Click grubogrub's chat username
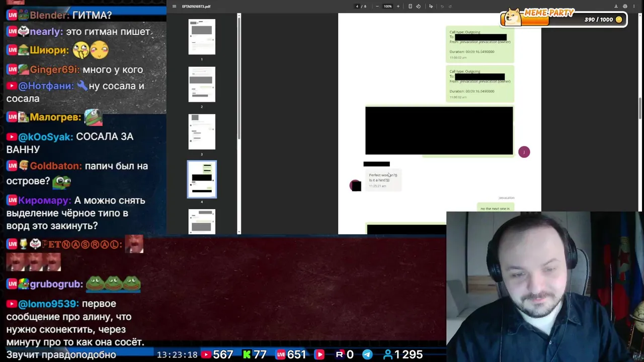644x362 pixels. [x=56, y=284]
